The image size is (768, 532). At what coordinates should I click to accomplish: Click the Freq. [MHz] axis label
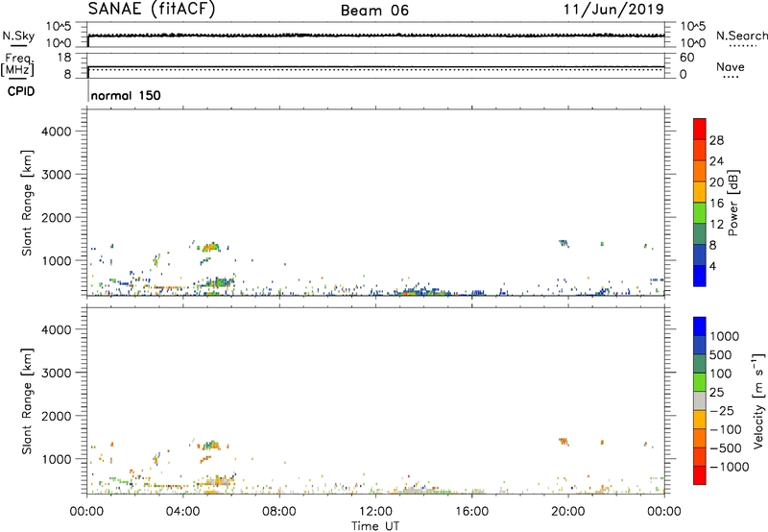coord(17,64)
